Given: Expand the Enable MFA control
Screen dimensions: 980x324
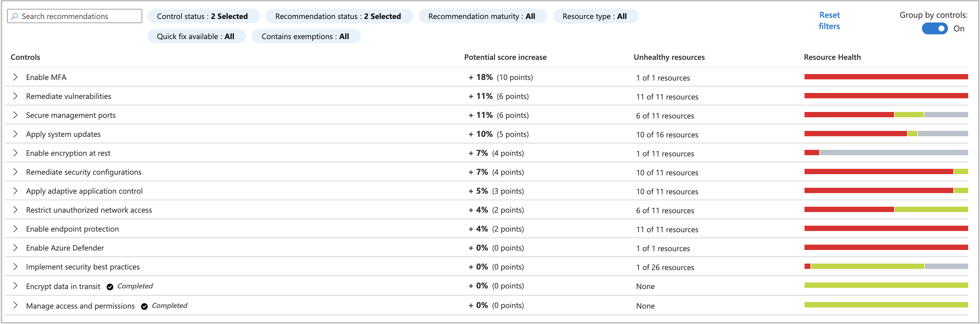Looking at the screenshot, I should pyautogui.click(x=15, y=77).
